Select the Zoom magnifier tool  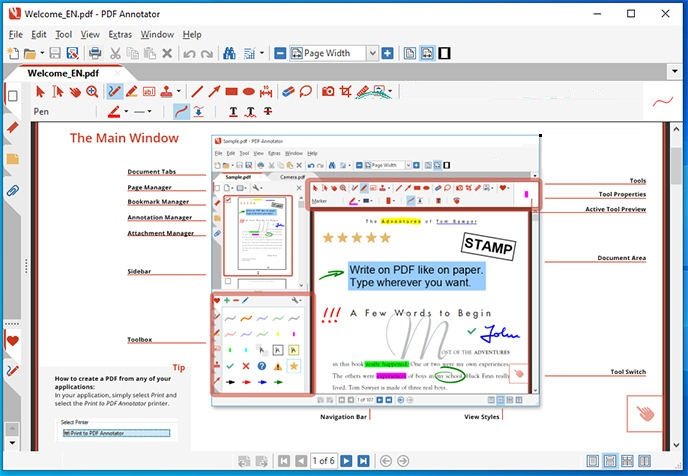(x=92, y=92)
